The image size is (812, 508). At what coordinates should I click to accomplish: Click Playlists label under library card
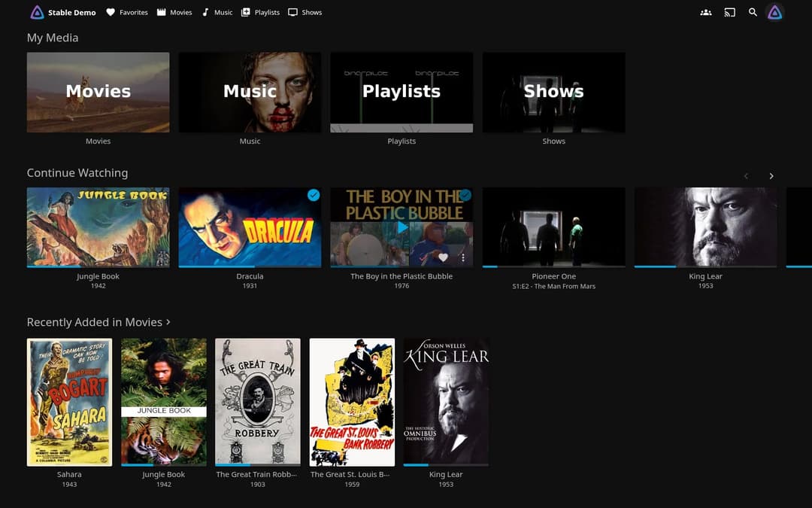[x=401, y=141]
